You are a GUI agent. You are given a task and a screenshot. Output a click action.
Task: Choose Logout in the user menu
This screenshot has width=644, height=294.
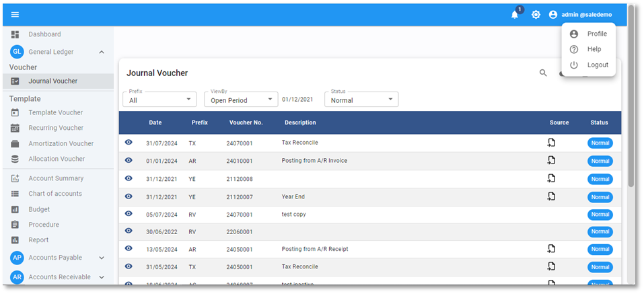point(597,65)
